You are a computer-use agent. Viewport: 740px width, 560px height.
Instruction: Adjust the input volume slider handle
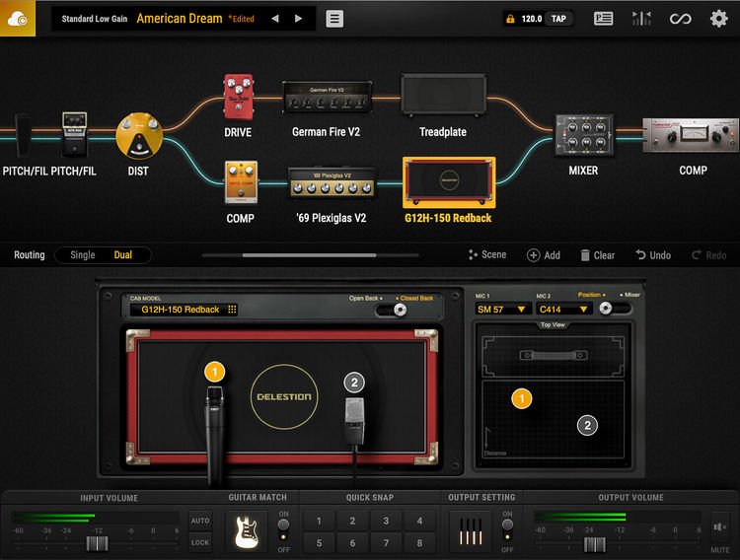click(97, 543)
